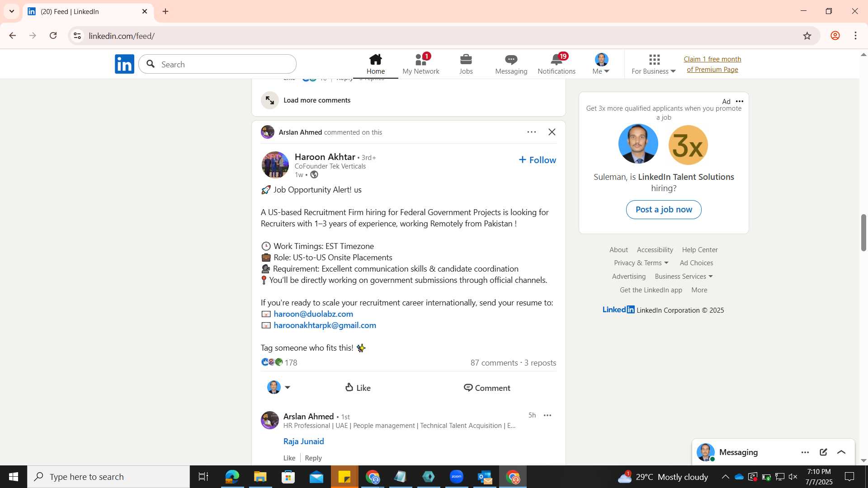Expand the Messaging overlay chevron

pyautogui.click(x=841, y=452)
